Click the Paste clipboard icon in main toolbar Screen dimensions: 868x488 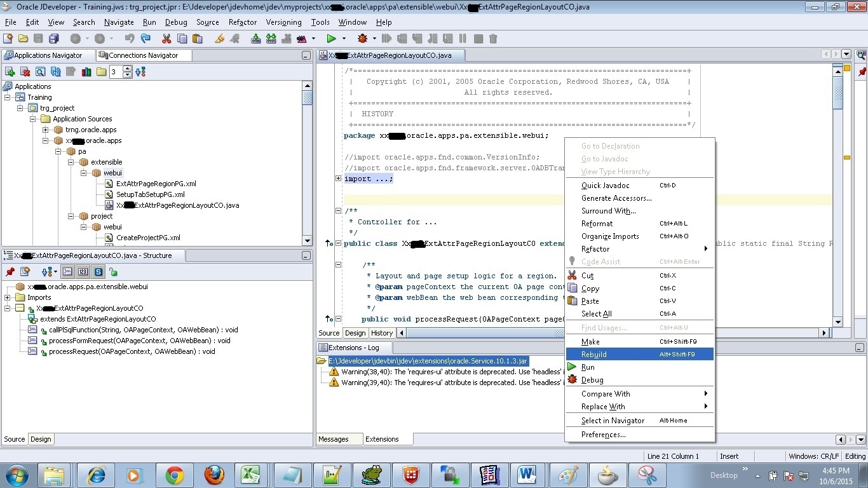point(197,39)
